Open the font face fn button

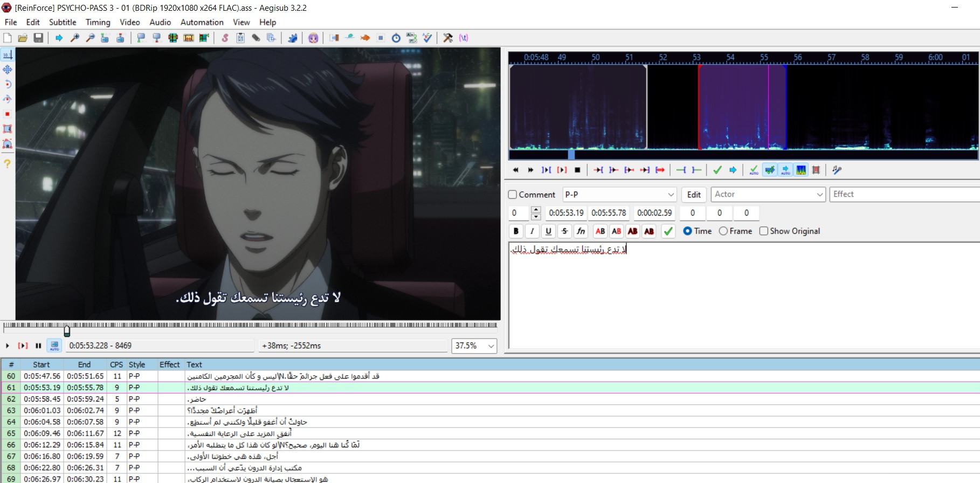[581, 231]
